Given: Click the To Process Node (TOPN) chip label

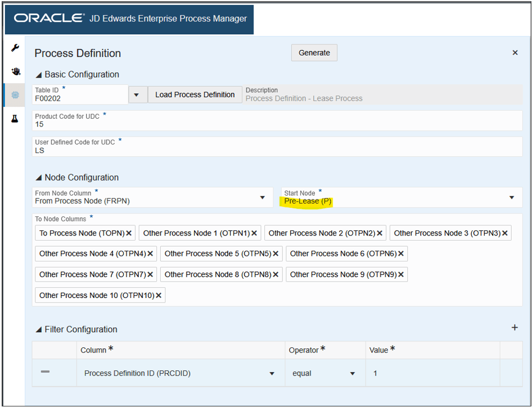Looking at the screenshot, I should point(82,233).
